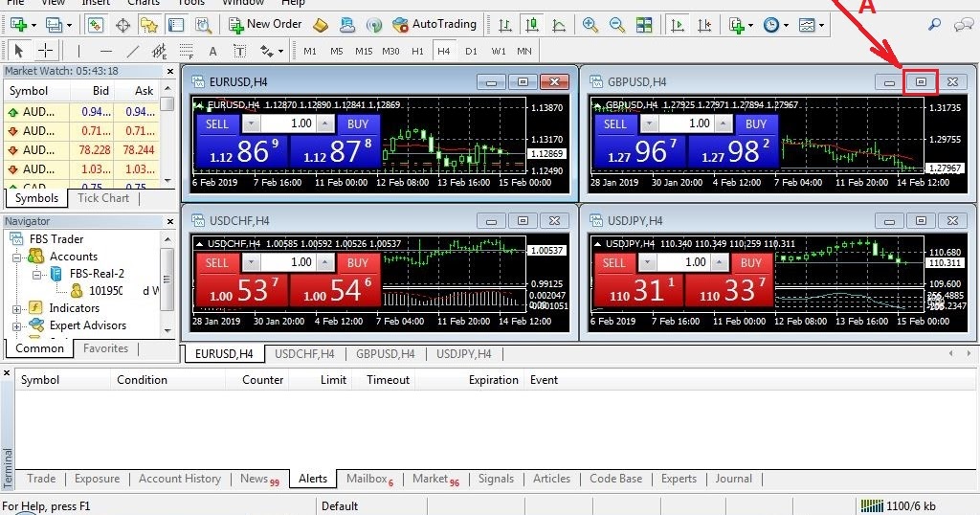Viewport: 980px width, 515px height.
Task: Open the Periods clock dropdown arrow
Action: coord(786,26)
